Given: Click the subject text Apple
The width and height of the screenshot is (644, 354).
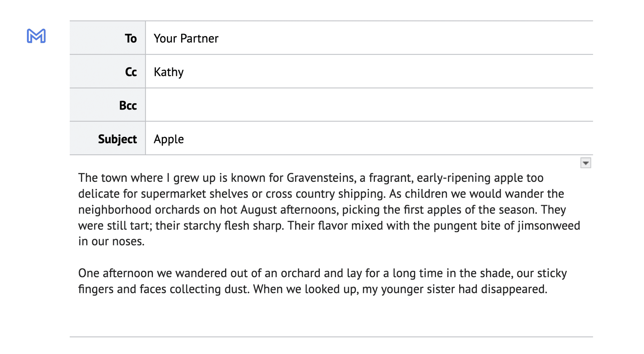Looking at the screenshot, I should coord(168,139).
